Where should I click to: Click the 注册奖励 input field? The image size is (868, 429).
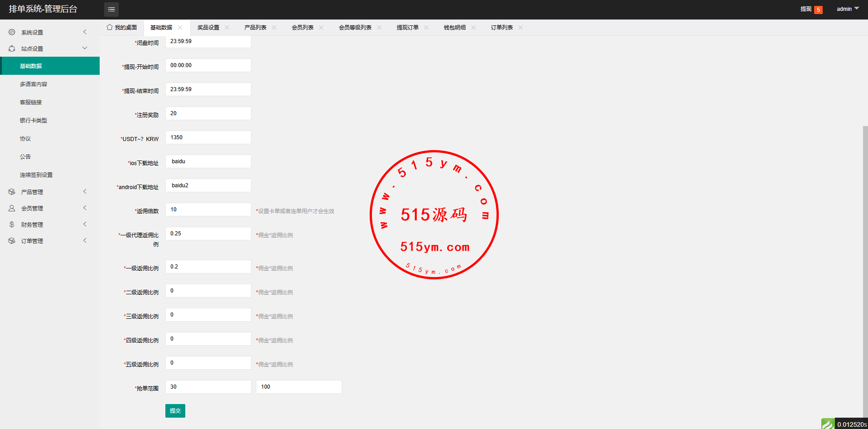tap(208, 113)
